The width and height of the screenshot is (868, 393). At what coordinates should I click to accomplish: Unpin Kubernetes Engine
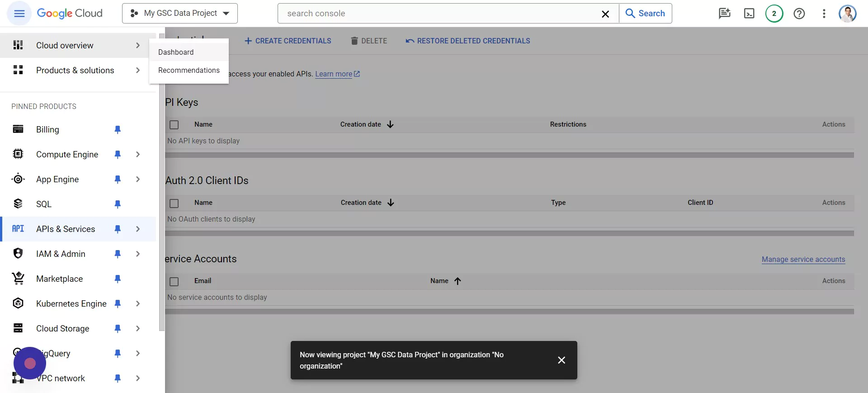coord(118,304)
